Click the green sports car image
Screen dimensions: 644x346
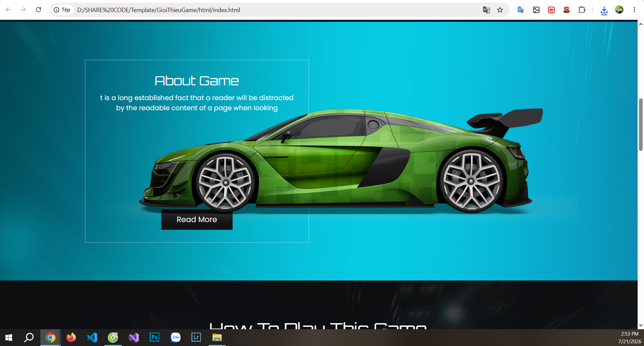(341, 161)
